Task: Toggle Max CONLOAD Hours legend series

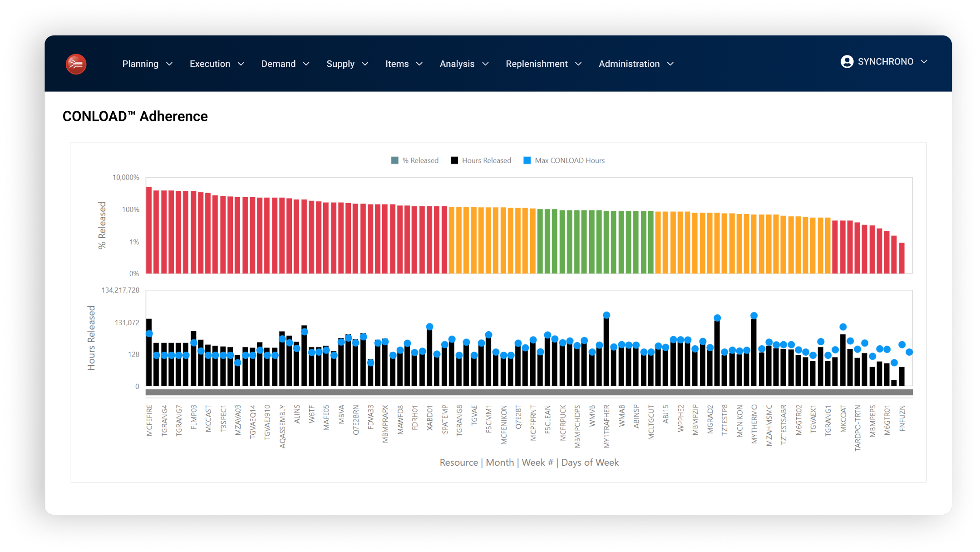Action: tap(569, 160)
